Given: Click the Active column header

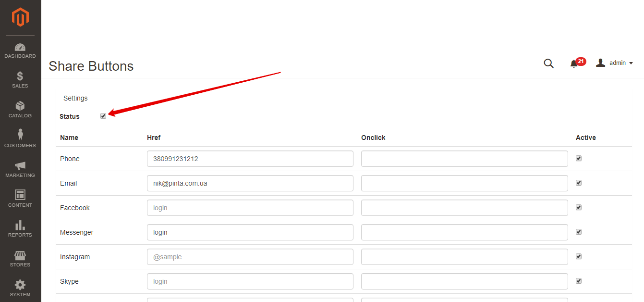Looking at the screenshot, I should [x=586, y=138].
